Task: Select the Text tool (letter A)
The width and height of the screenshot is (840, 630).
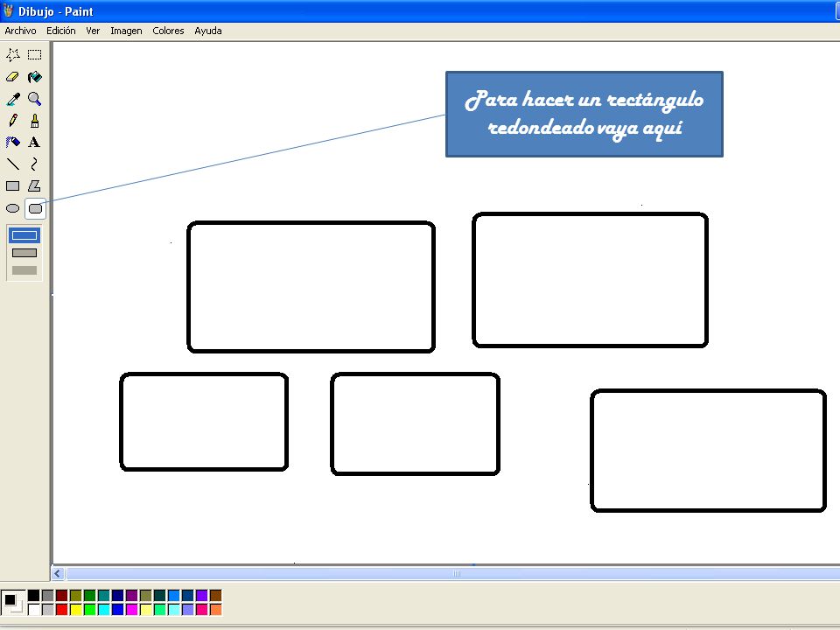Action: pyautogui.click(x=34, y=142)
